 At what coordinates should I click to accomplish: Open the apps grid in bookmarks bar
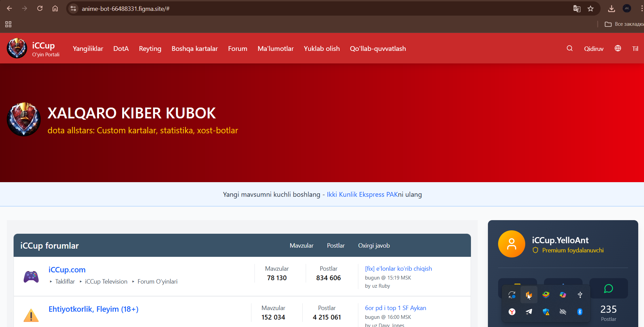coord(8,24)
